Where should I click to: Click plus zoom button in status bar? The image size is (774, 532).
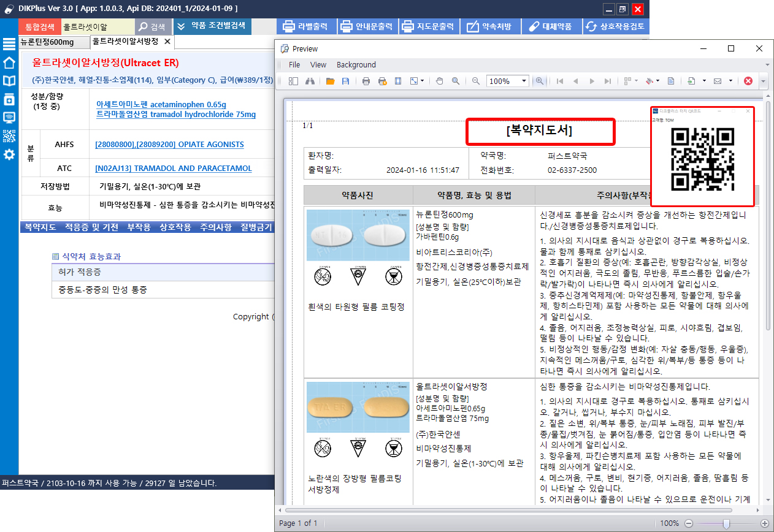(x=764, y=523)
